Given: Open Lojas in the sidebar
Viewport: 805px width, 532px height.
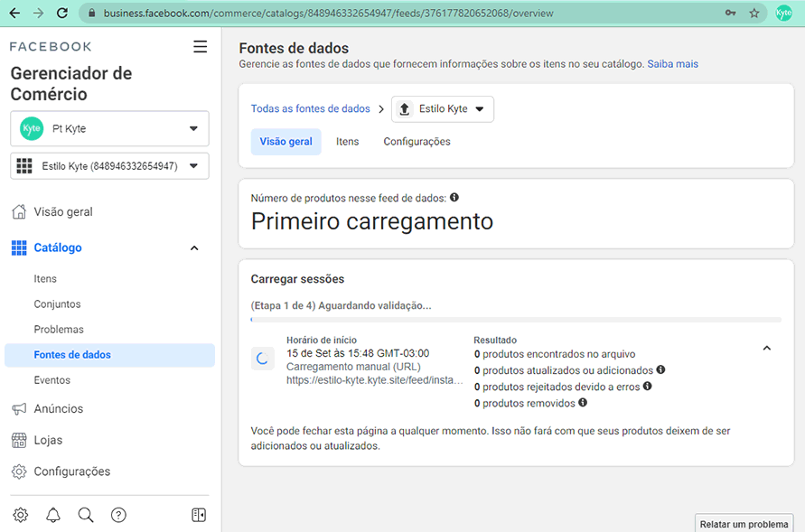Looking at the screenshot, I should (x=48, y=440).
